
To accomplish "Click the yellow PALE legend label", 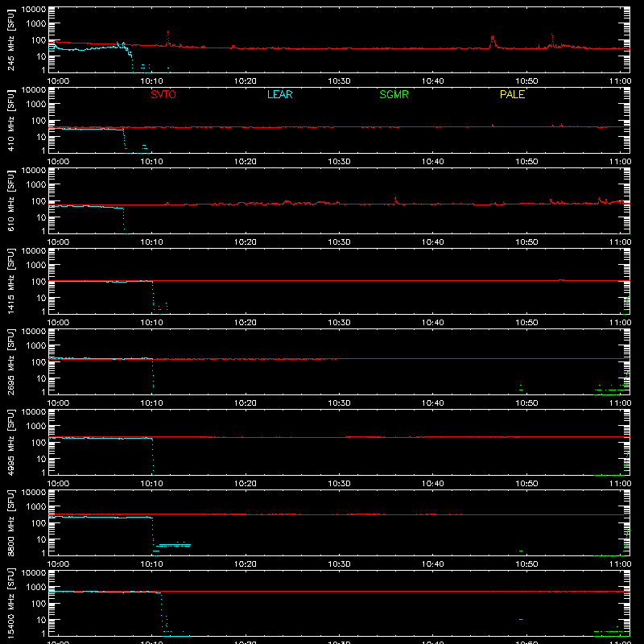I will pos(512,94).
